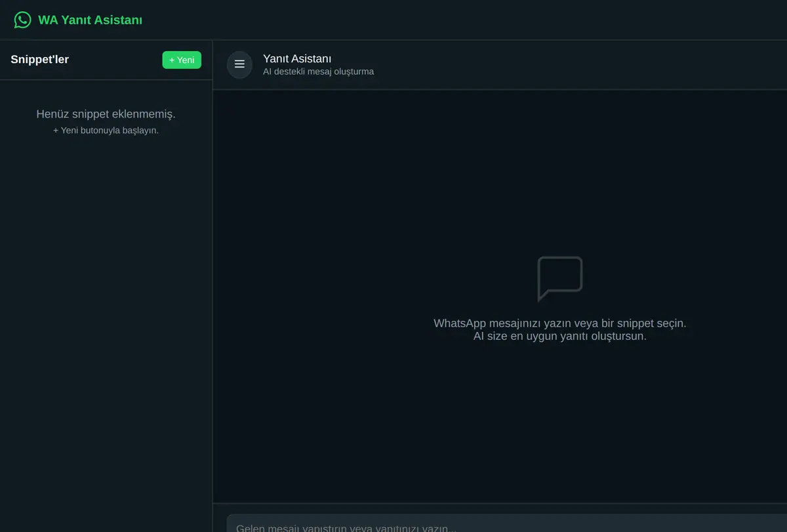Viewport: 787px width, 532px height.
Task: Select the Snippet'ler sidebar heading
Action: (40, 60)
